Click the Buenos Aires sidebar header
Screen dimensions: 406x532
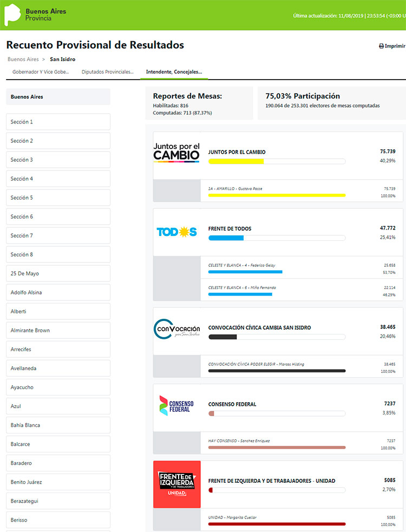(58, 97)
